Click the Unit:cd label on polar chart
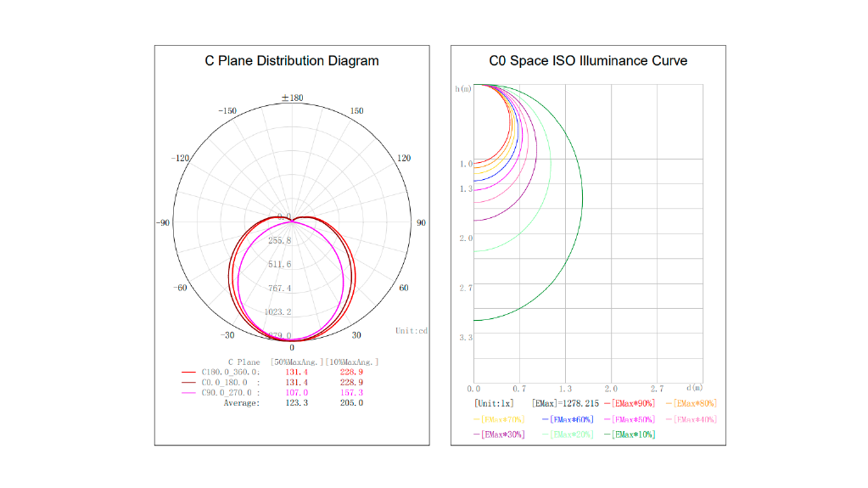This screenshot has height=488, width=868. [412, 330]
